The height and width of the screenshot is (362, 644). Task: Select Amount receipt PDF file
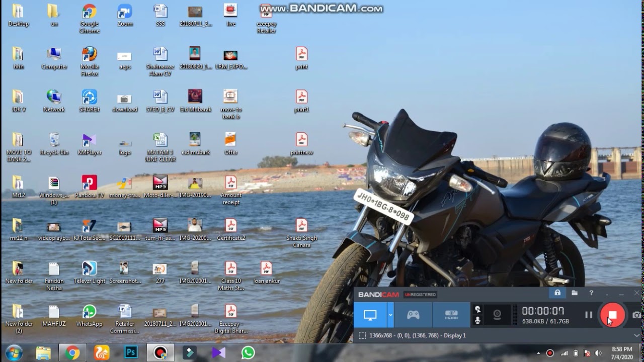click(x=231, y=190)
